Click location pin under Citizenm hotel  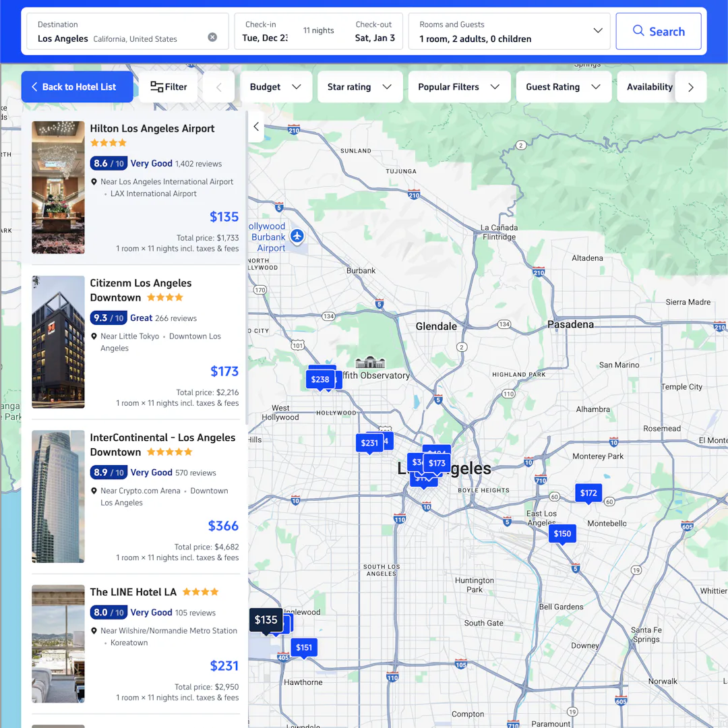tap(94, 336)
